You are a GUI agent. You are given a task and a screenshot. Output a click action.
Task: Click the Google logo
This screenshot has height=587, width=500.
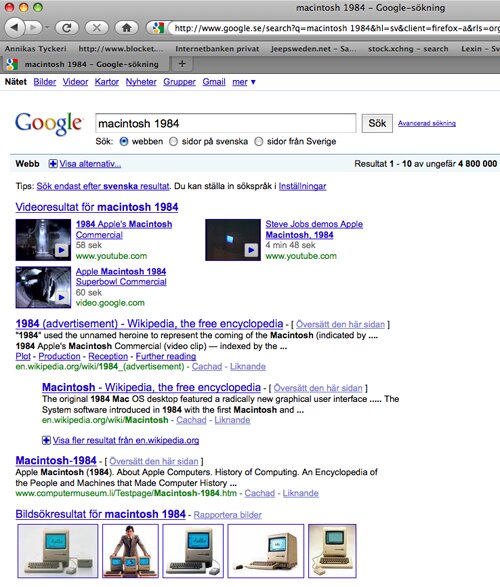tap(48, 124)
